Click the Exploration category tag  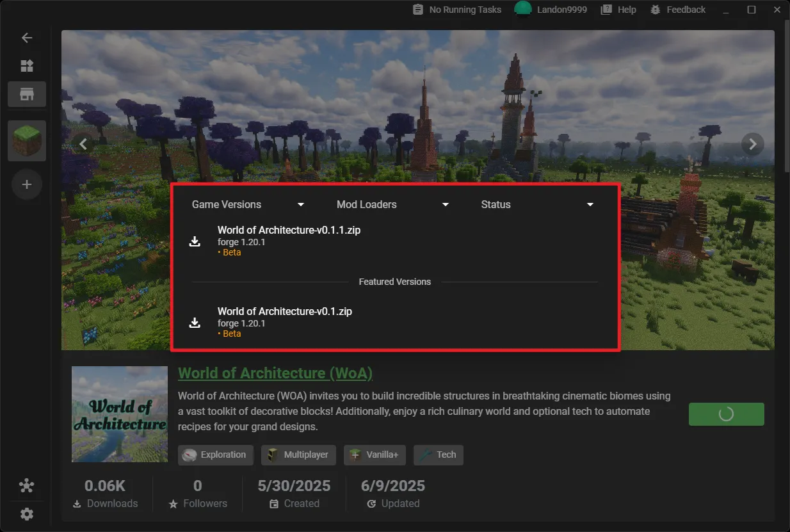coord(216,455)
